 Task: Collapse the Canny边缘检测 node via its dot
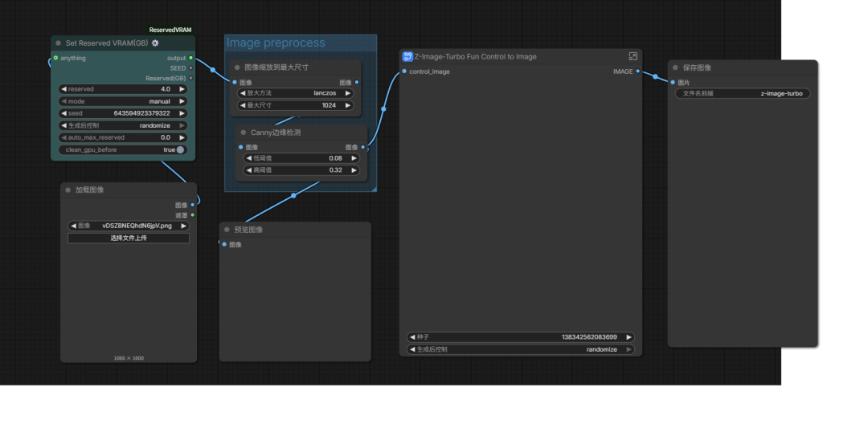(243, 132)
